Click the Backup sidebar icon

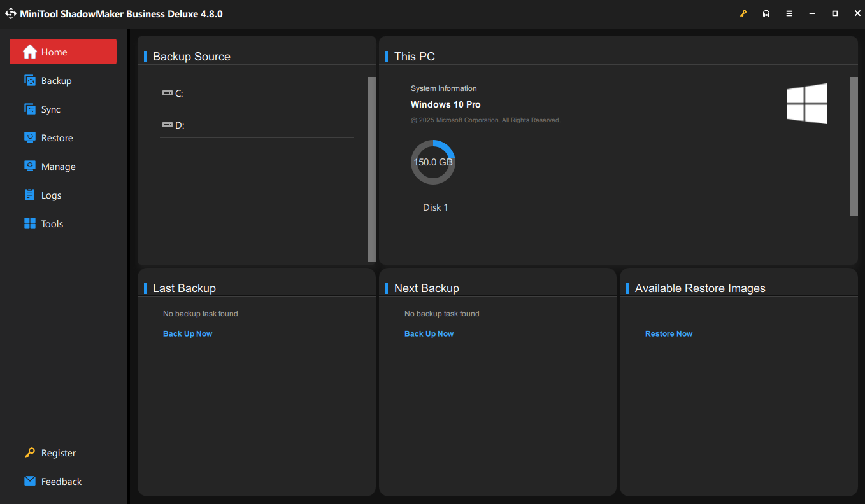[x=30, y=81]
